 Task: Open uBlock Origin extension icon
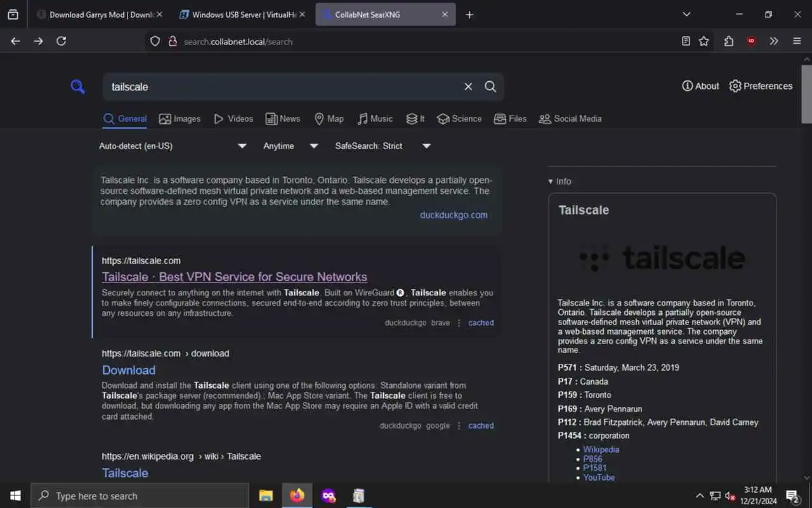751,41
